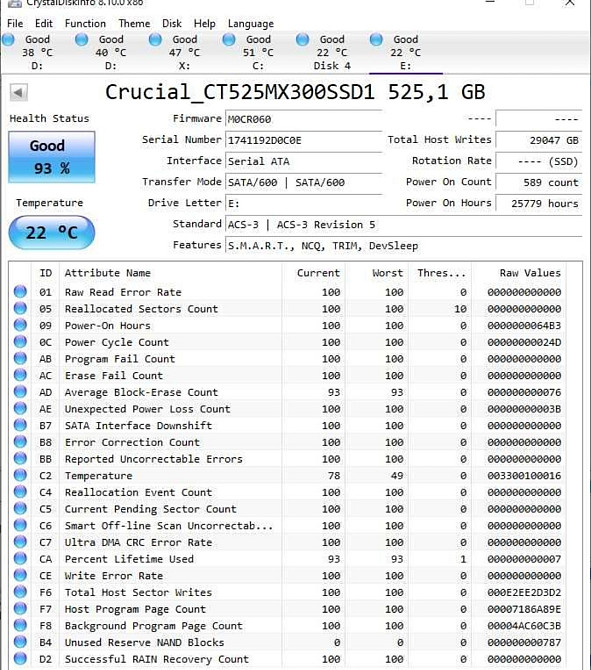Click status icon for Reallocated Sectors Count

pos(20,309)
